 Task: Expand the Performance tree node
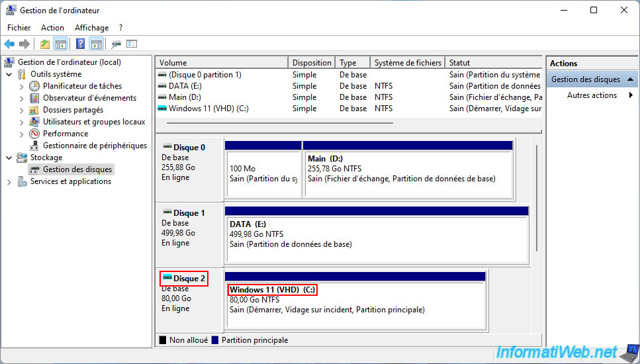pyautogui.click(x=22, y=134)
